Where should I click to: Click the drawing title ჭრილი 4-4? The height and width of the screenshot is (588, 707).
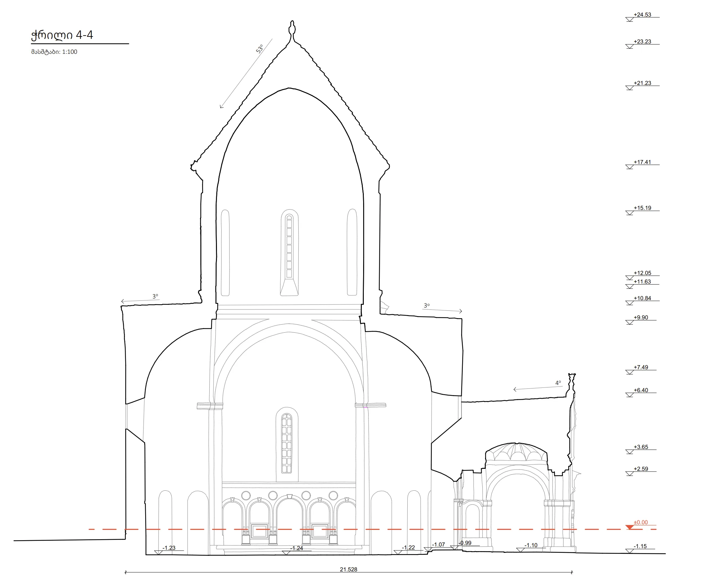point(62,35)
